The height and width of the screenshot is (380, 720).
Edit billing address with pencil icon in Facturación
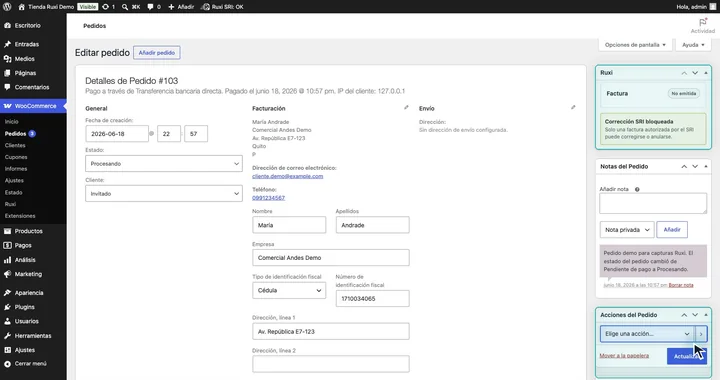click(x=406, y=107)
